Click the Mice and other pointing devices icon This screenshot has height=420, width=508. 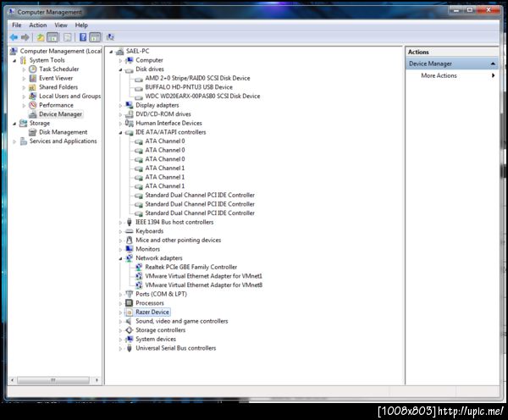130,240
